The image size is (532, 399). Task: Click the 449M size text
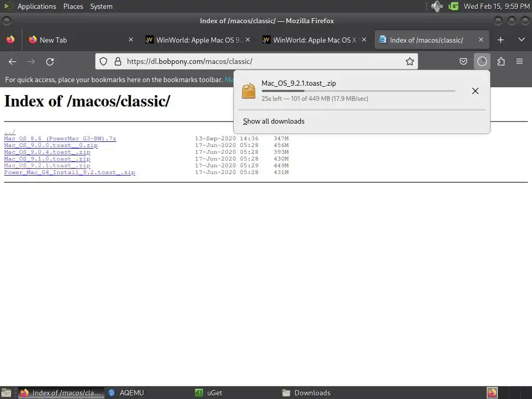pos(281,166)
